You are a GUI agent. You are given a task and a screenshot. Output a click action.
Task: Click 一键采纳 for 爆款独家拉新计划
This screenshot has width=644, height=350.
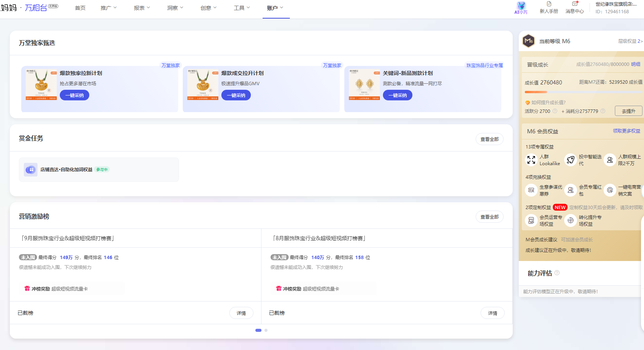pyautogui.click(x=75, y=95)
